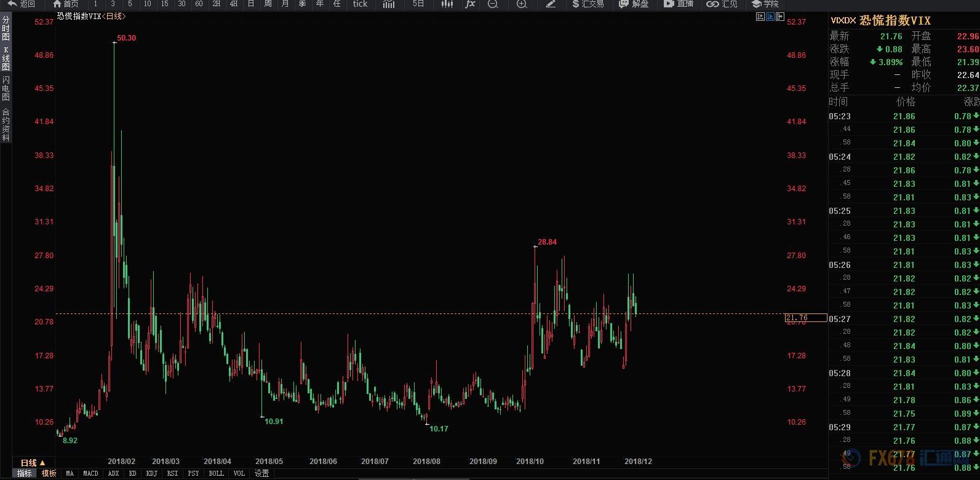The width and height of the screenshot is (980, 480).
Task: Open 学院 academy section
Action: point(765,4)
